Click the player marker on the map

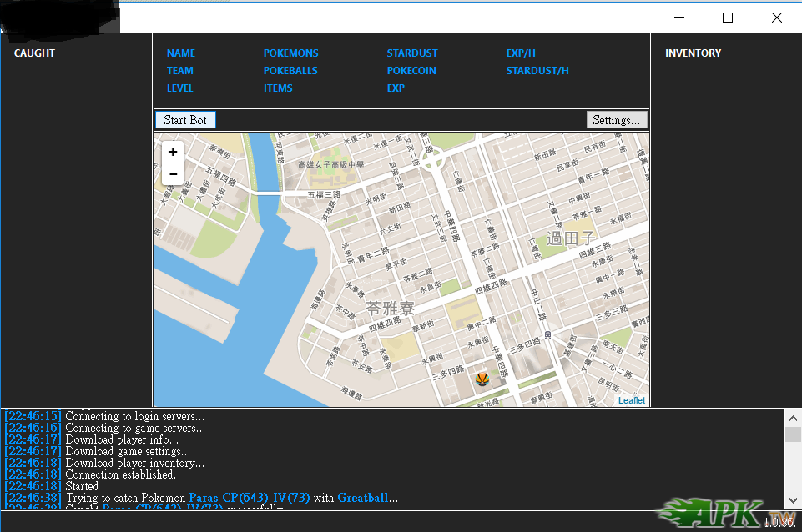click(x=482, y=379)
